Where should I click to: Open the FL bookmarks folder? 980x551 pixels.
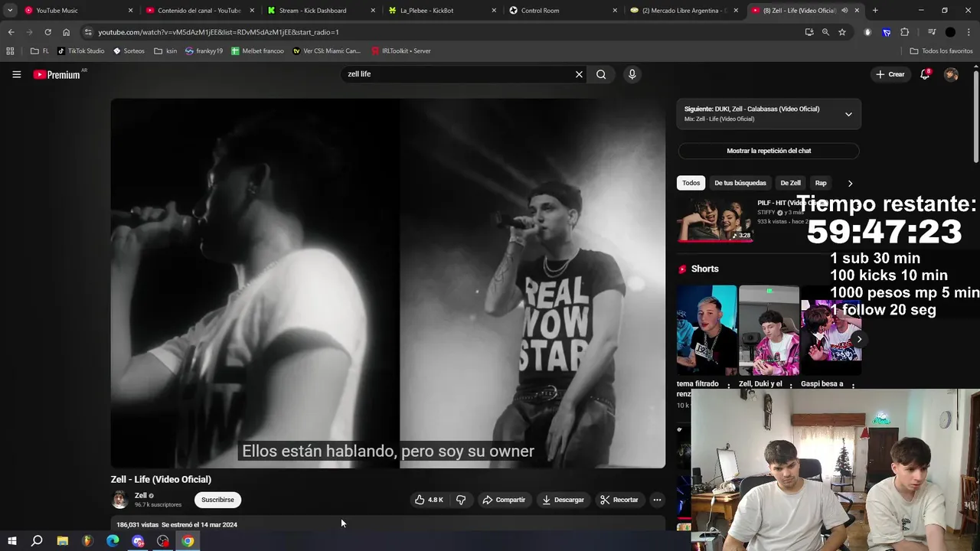[x=40, y=51]
